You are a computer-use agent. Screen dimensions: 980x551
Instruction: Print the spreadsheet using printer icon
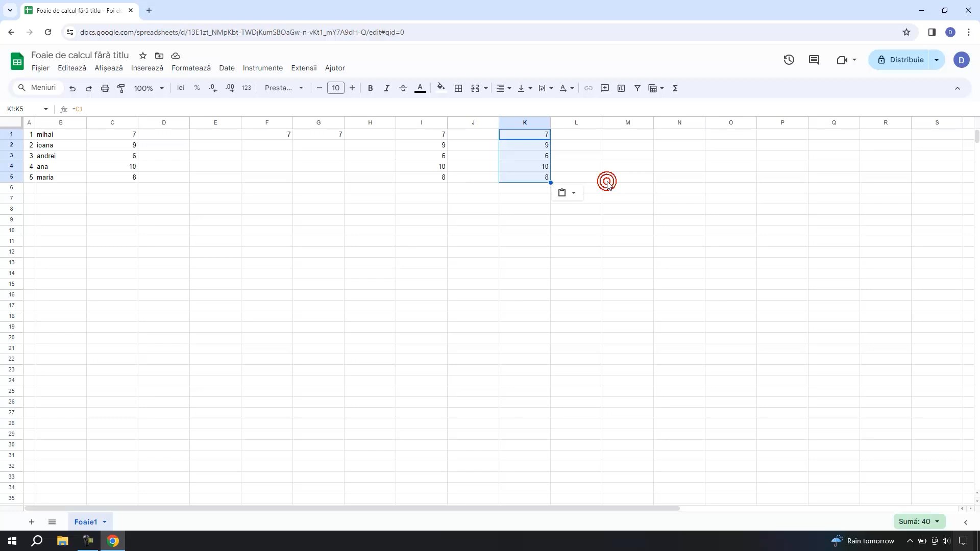[105, 88]
